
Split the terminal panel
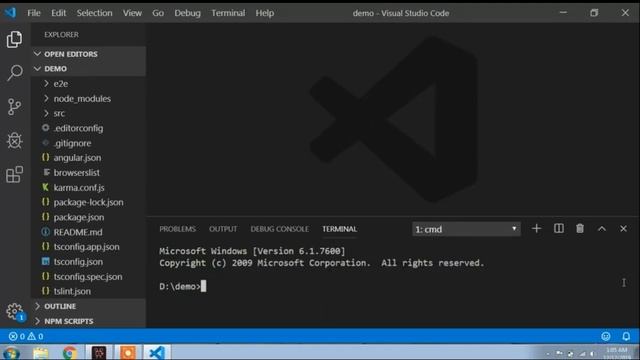pyautogui.click(x=558, y=229)
